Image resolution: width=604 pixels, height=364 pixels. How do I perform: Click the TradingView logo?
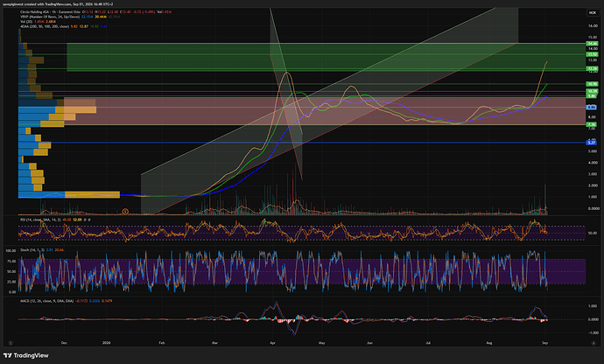click(25, 355)
